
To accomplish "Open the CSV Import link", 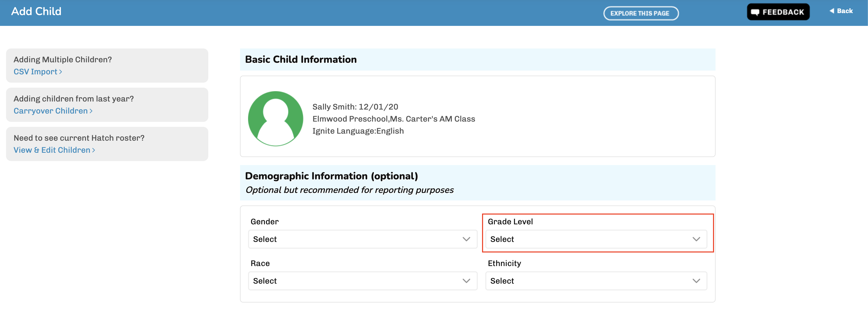I will point(35,72).
